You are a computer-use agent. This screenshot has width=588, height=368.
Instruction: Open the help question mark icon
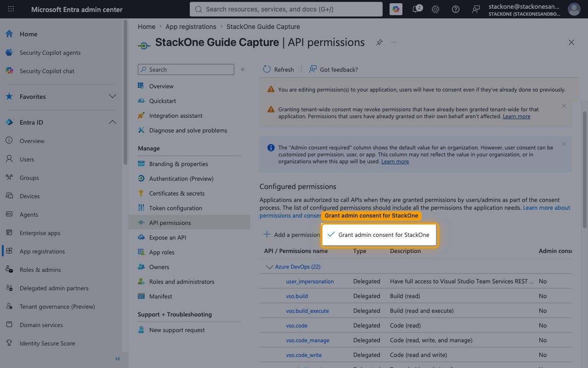click(456, 9)
